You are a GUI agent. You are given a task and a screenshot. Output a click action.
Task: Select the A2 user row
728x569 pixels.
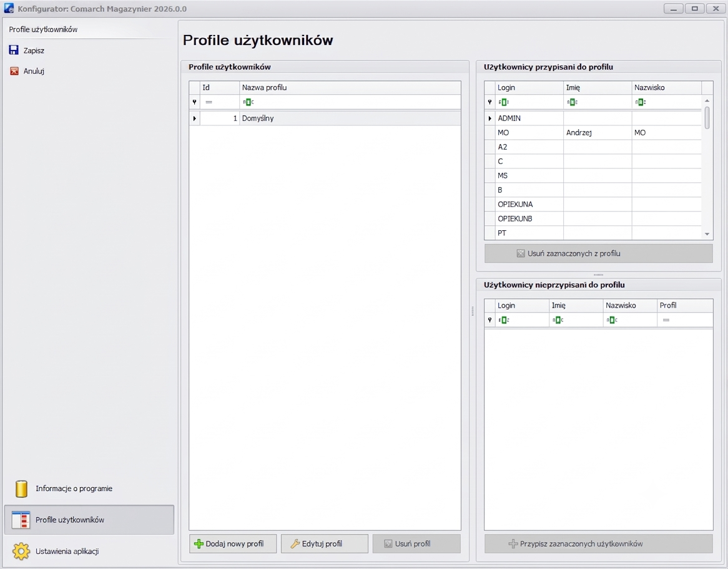pos(593,147)
